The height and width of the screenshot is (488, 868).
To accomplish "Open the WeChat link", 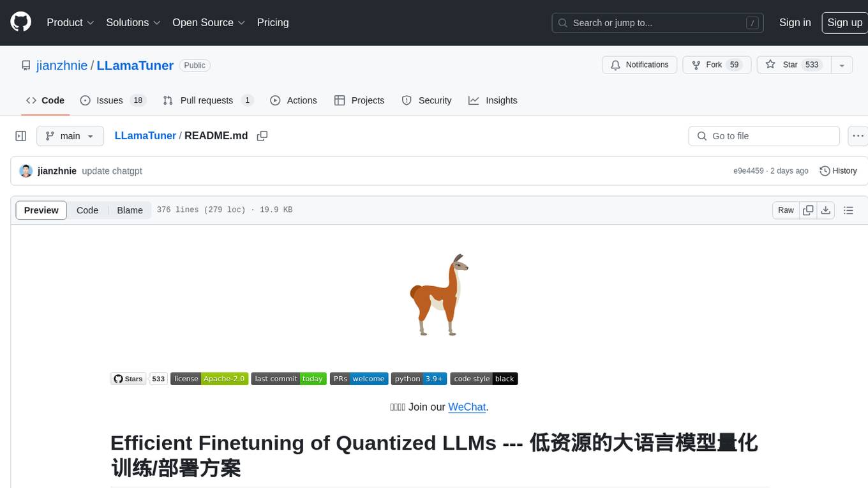I will point(467,407).
